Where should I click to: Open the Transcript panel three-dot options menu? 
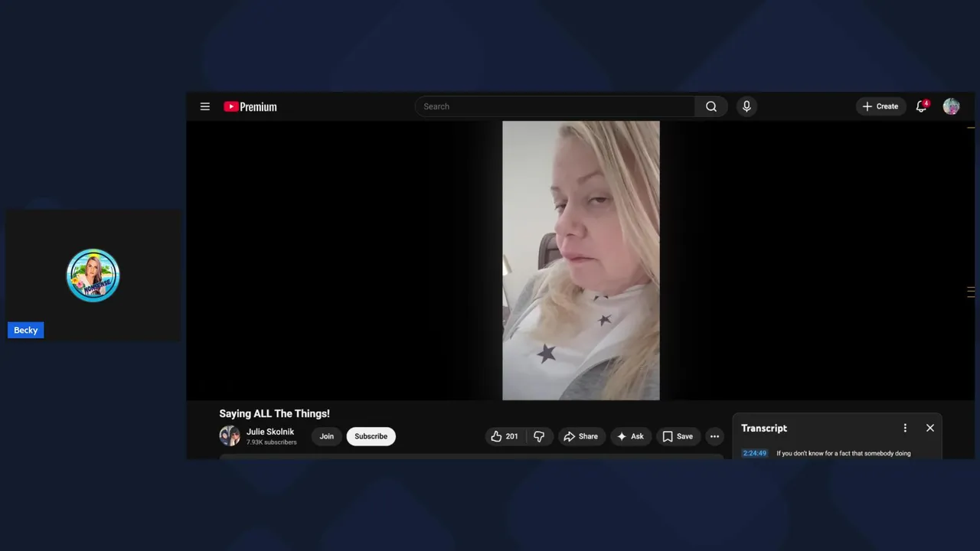click(x=905, y=428)
